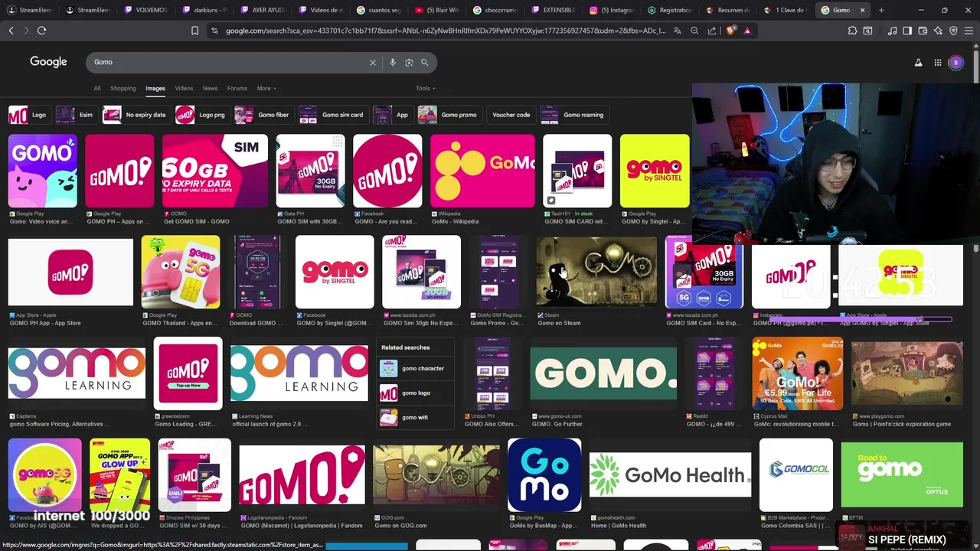This screenshot has height=551, width=980.
Task: Expand the Tools dropdown
Action: (x=425, y=89)
